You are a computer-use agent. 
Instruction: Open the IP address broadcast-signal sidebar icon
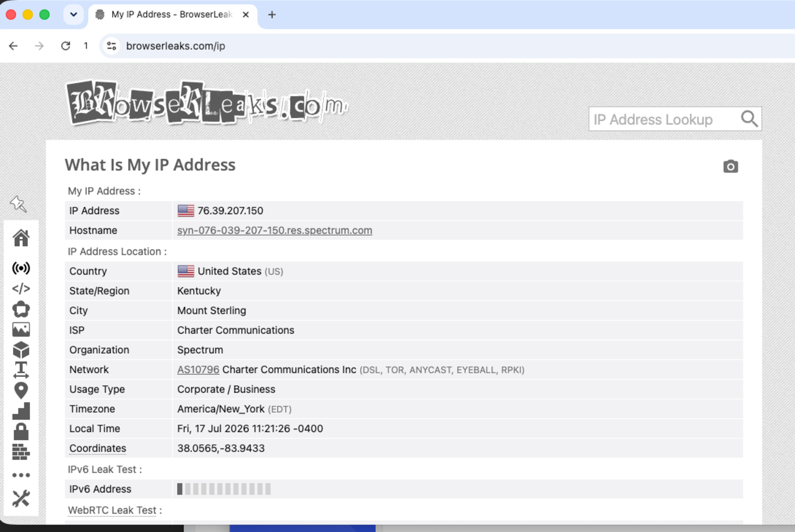coord(21,268)
